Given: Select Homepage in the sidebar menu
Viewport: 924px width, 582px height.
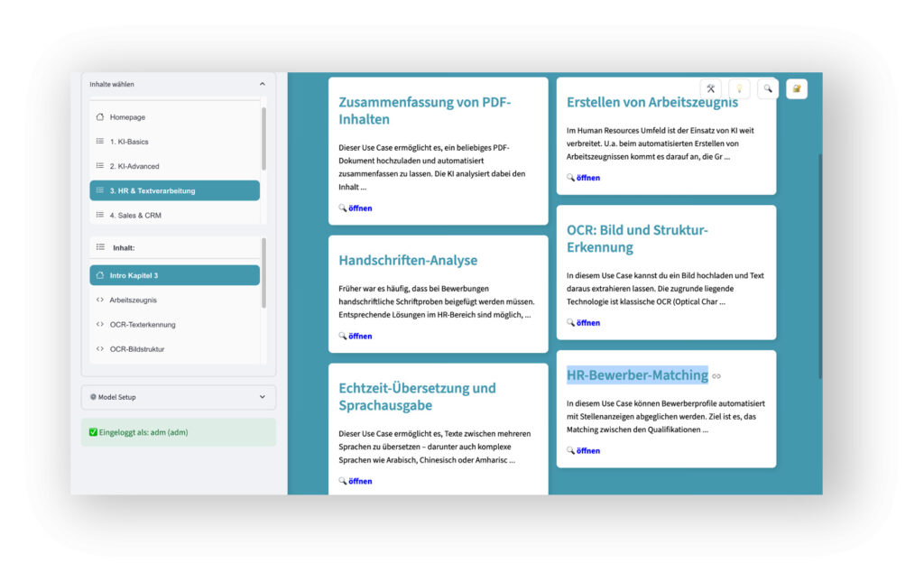Looking at the screenshot, I should [x=174, y=117].
